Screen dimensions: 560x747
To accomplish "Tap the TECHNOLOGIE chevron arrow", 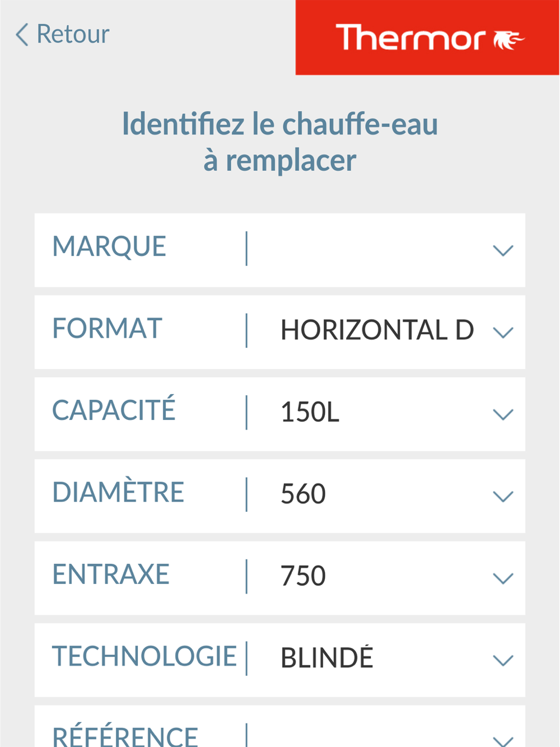I will click(503, 660).
